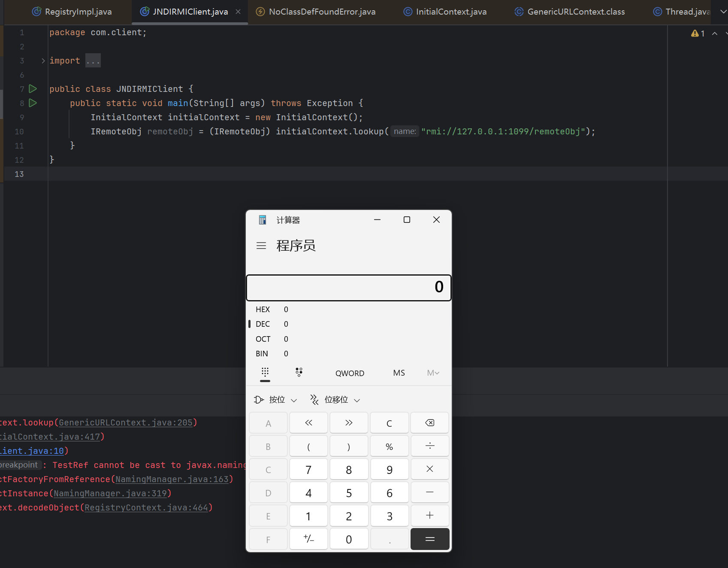This screenshot has height=568, width=728.
Task: Click the plus/minus negate key
Action: point(308,539)
